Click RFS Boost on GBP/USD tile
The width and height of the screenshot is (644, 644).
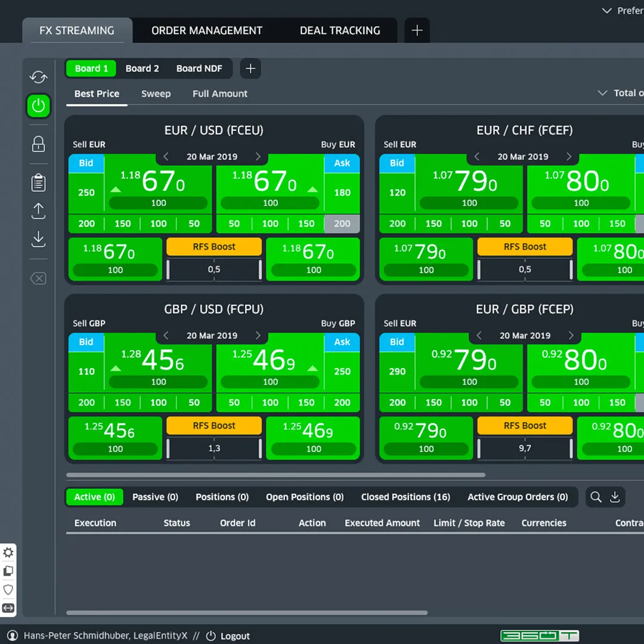[x=214, y=426]
